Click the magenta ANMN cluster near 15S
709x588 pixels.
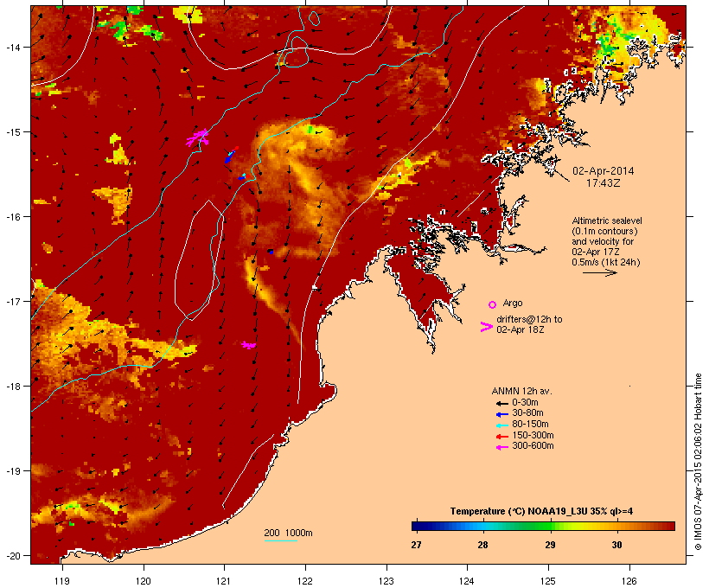[x=198, y=137]
